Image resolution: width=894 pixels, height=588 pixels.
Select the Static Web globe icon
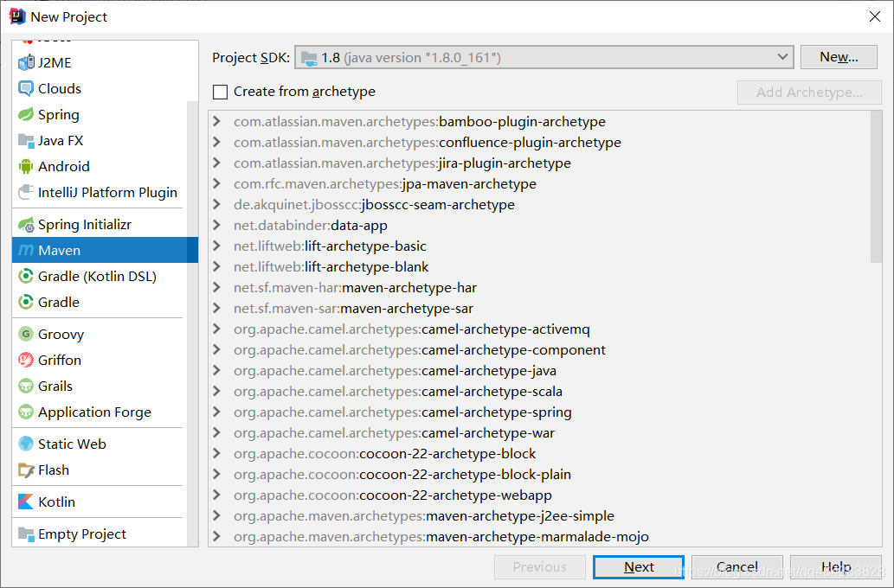click(26, 444)
